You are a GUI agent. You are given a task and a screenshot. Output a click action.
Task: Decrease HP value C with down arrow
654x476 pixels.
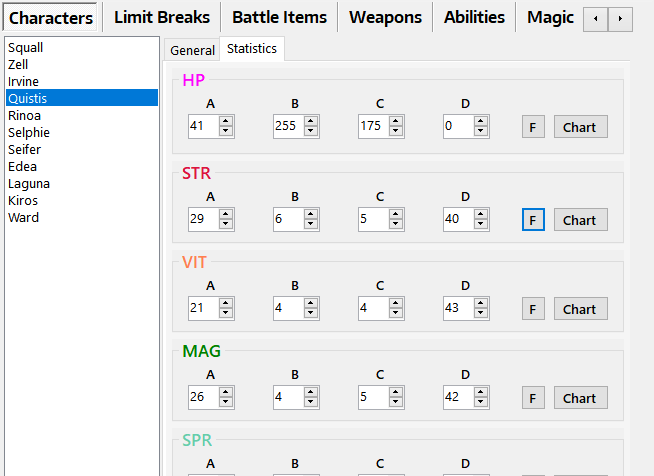[x=396, y=131]
